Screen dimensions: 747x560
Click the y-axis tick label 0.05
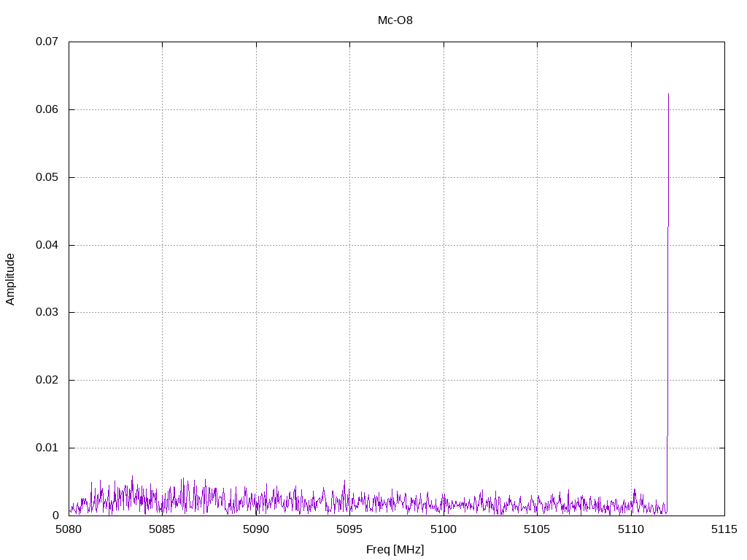(47, 177)
